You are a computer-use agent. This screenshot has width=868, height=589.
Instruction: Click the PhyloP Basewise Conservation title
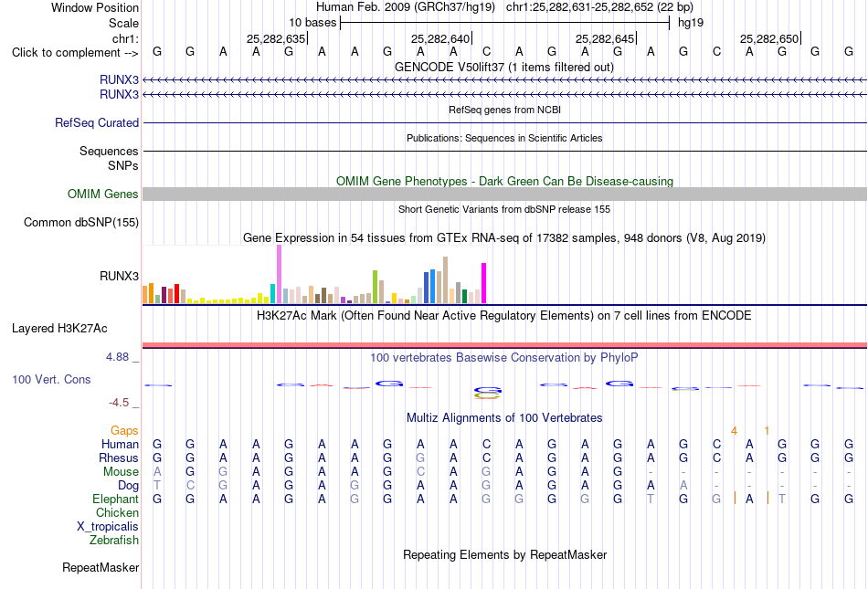point(504,358)
